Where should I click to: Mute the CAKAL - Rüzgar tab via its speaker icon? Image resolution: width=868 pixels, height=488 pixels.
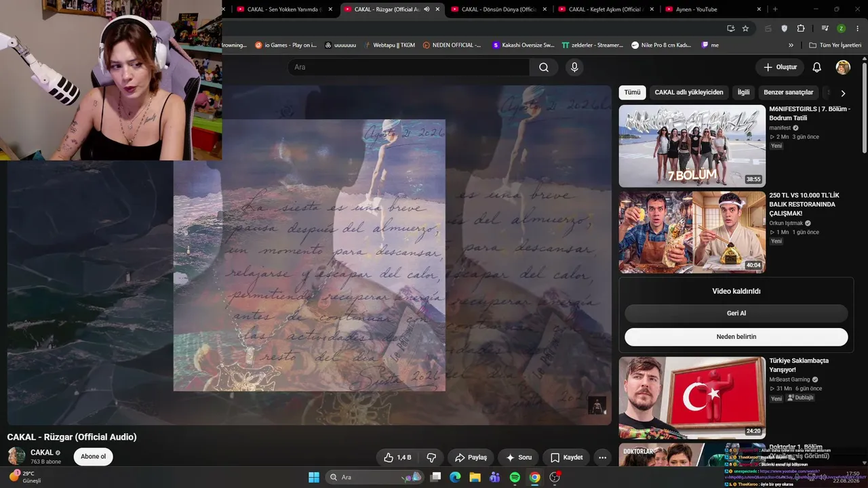(x=427, y=9)
